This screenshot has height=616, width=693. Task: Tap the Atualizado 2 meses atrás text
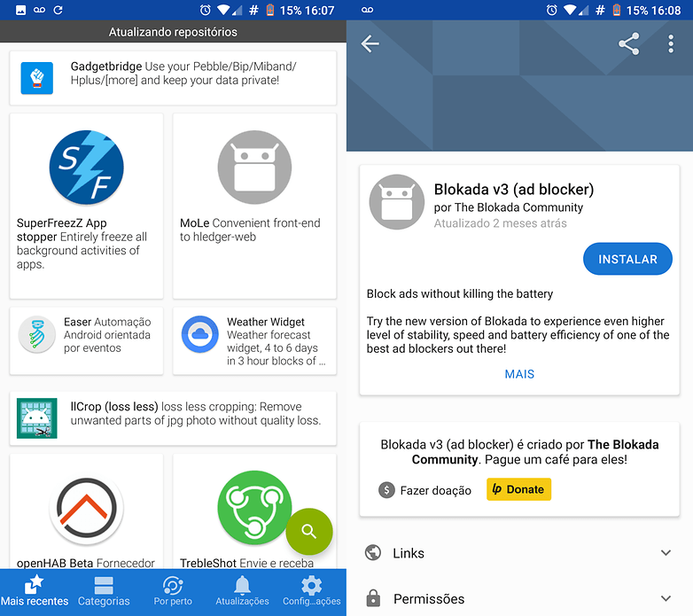500,223
